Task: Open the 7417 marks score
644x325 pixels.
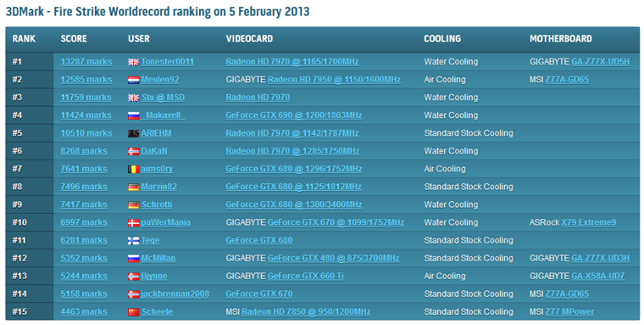Action: click(x=84, y=205)
